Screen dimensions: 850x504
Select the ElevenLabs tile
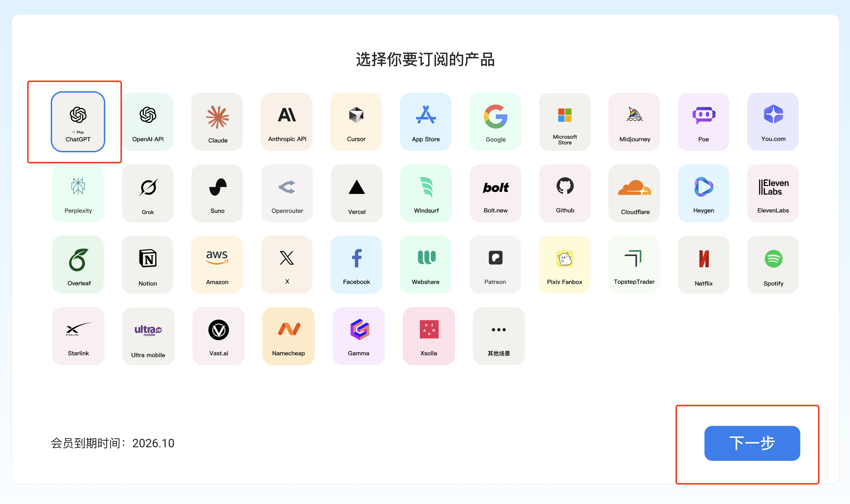pyautogui.click(x=773, y=193)
